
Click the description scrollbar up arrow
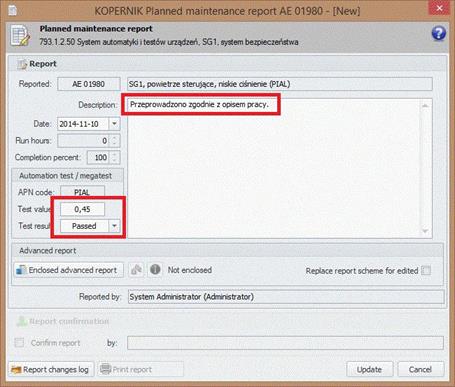tap(425, 106)
